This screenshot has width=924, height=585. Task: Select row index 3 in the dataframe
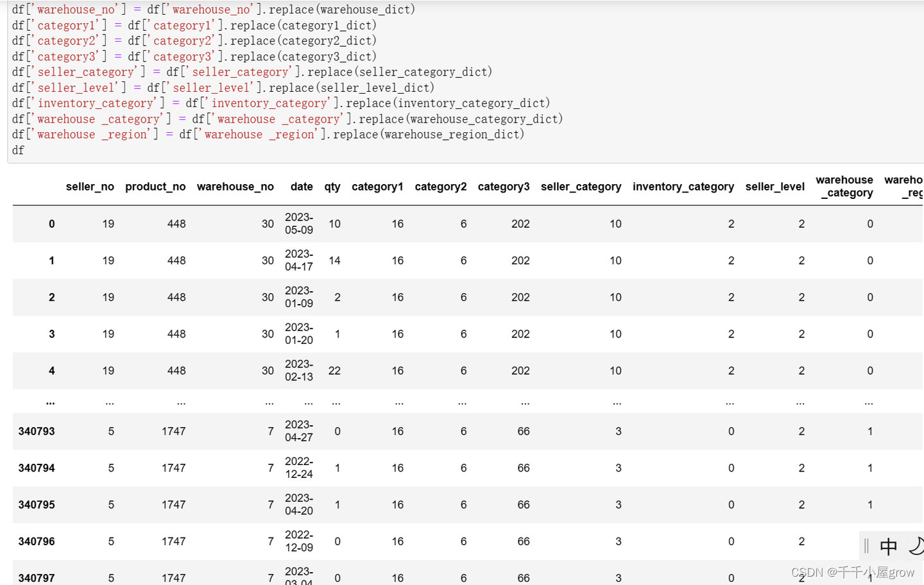coord(52,334)
